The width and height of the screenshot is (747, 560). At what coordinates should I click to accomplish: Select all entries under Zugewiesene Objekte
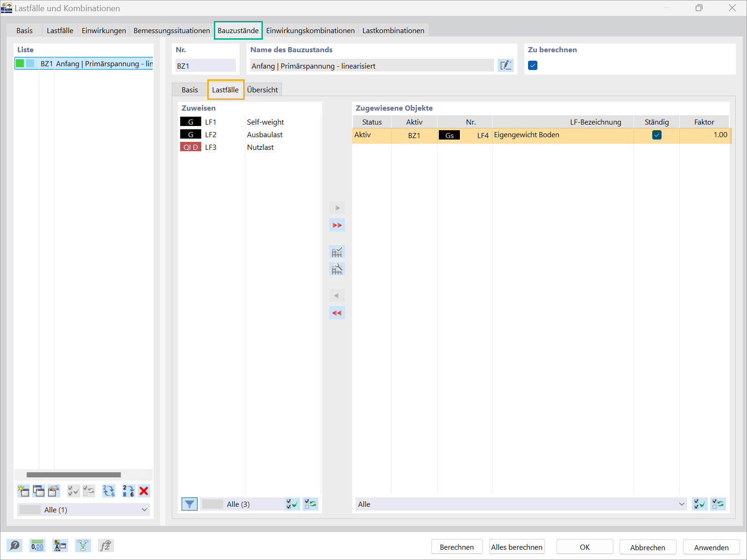(x=700, y=504)
